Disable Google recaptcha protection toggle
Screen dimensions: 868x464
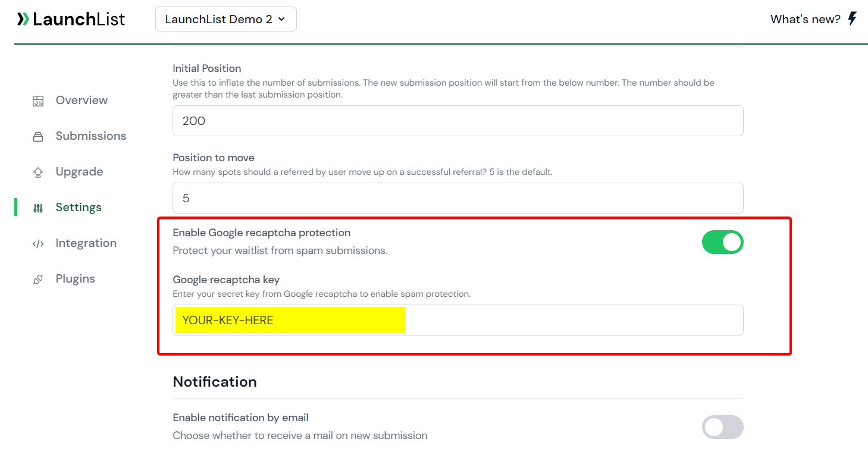[x=722, y=242]
